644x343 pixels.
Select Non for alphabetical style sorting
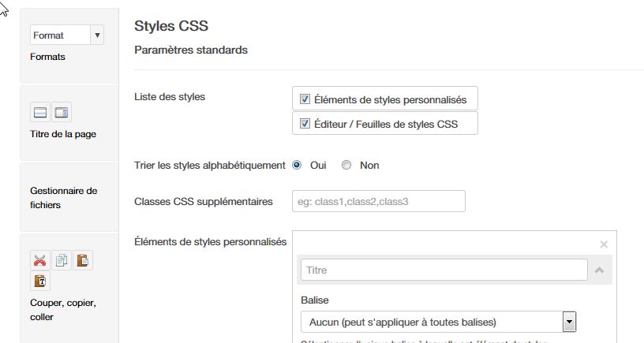point(346,165)
